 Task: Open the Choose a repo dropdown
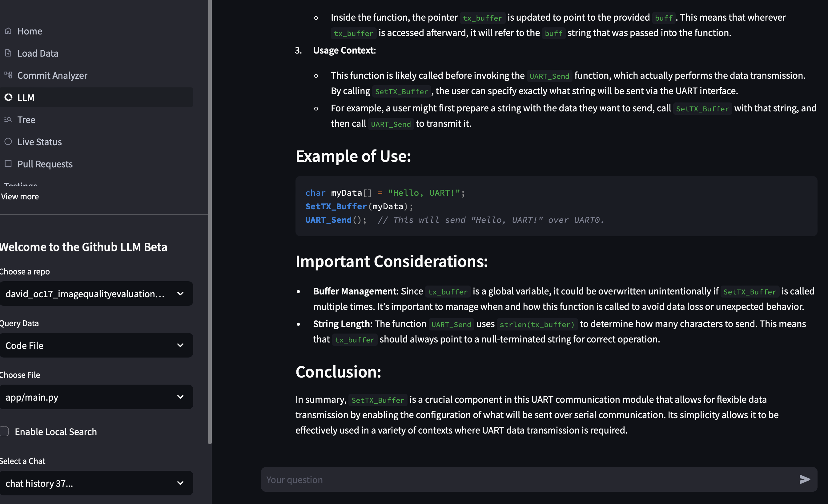click(x=96, y=294)
